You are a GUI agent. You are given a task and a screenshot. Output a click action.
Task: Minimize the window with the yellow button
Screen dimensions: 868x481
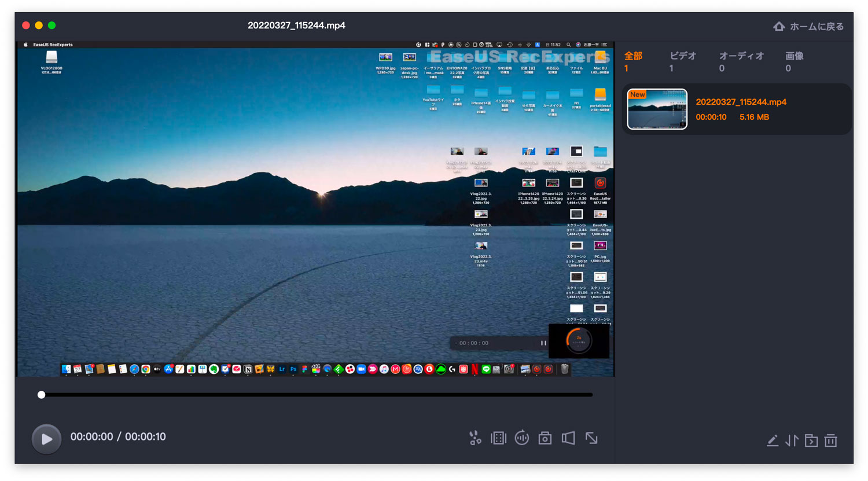click(x=39, y=25)
